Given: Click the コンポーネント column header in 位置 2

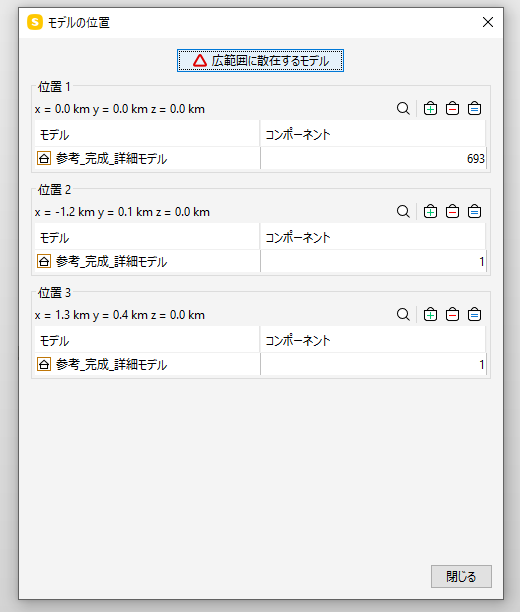Looking at the screenshot, I should click(x=373, y=238).
